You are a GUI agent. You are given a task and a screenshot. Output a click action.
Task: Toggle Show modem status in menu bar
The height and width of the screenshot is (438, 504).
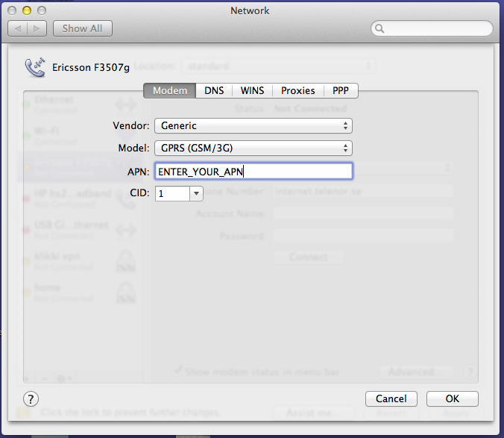178,370
